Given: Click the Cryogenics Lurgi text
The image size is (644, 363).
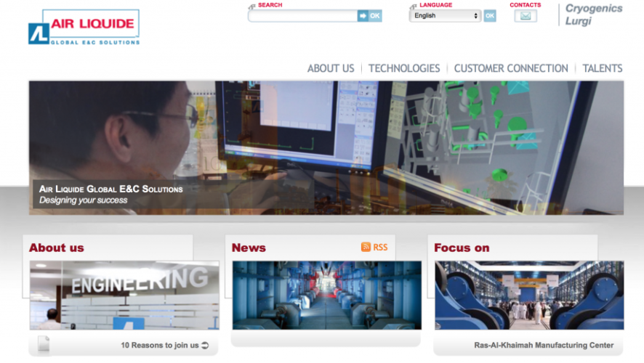Looking at the screenshot, I should [593, 15].
